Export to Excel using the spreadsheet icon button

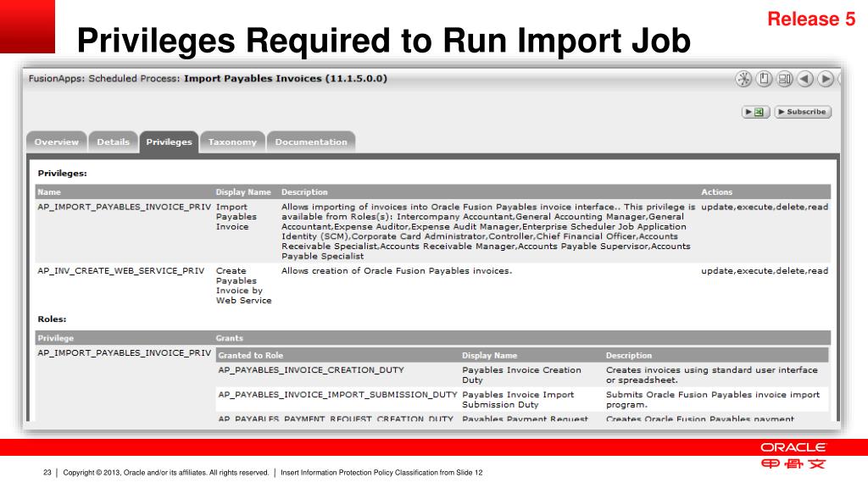coord(755,112)
